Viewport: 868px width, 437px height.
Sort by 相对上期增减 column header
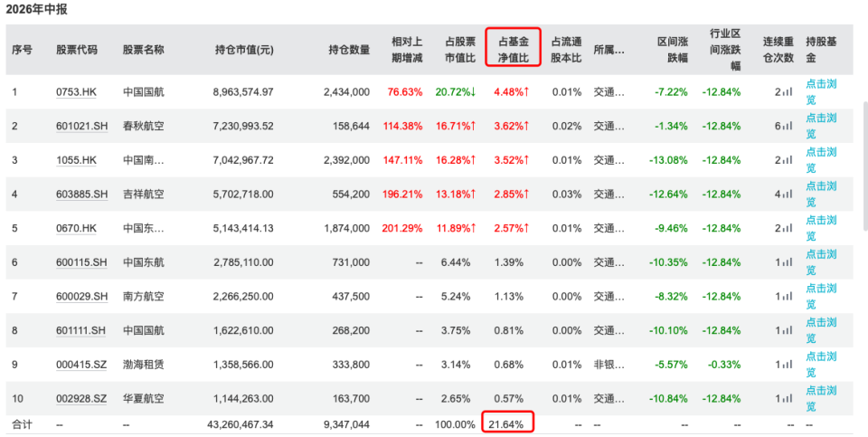[x=407, y=50]
